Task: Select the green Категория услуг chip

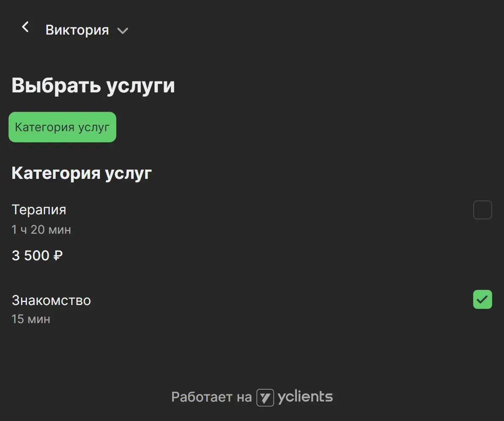Action: 62,127
